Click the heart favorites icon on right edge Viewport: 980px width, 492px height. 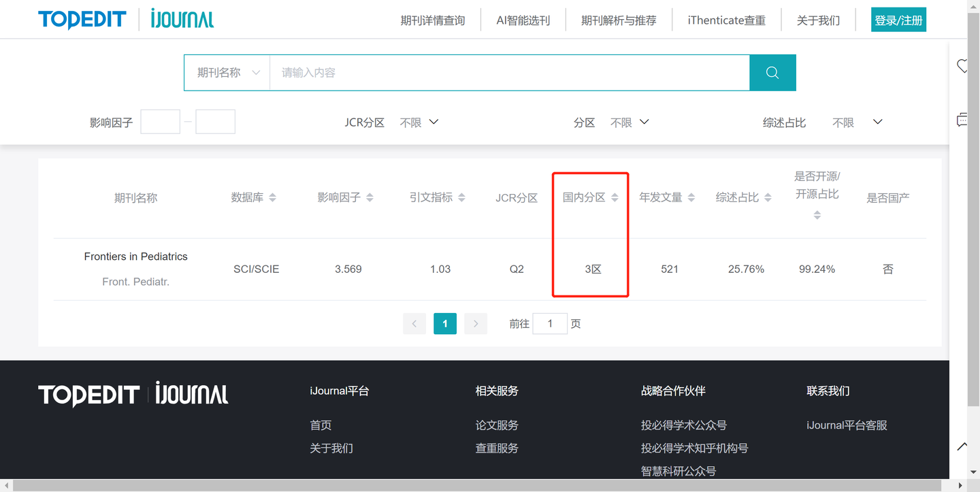(x=962, y=66)
